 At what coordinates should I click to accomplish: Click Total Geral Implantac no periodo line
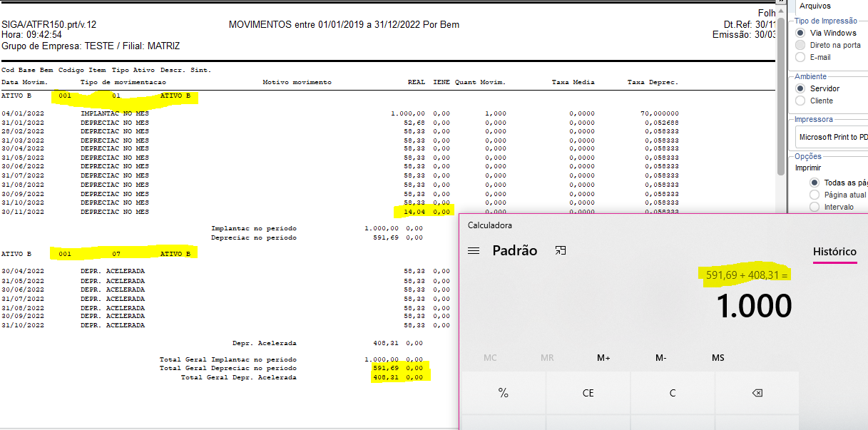coord(291,359)
